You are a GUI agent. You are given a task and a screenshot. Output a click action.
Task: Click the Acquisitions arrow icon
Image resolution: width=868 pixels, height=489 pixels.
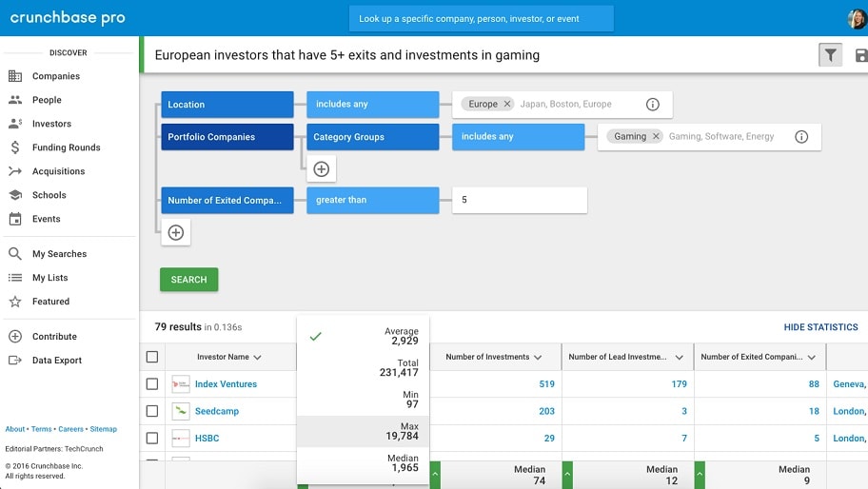[x=15, y=171]
